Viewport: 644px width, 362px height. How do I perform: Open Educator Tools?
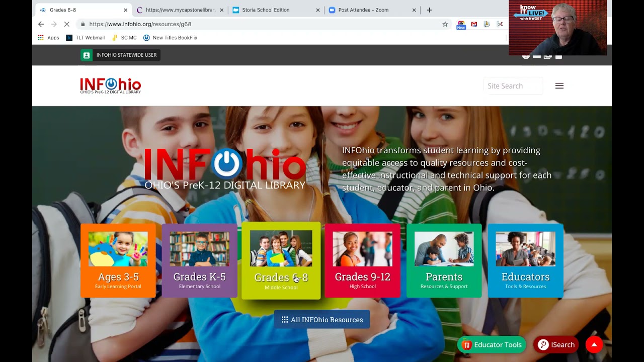pyautogui.click(x=492, y=344)
